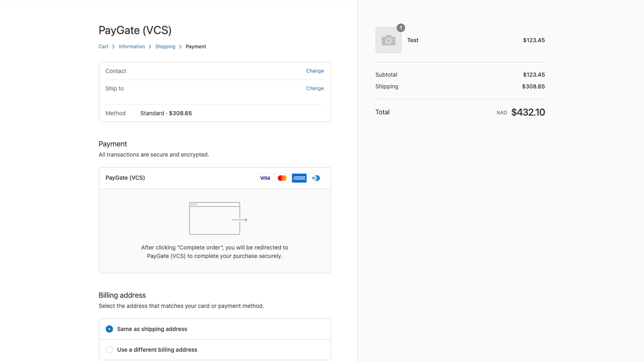Click the Method row label
The height and width of the screenshot is (362, 644).
click(116, 113)
